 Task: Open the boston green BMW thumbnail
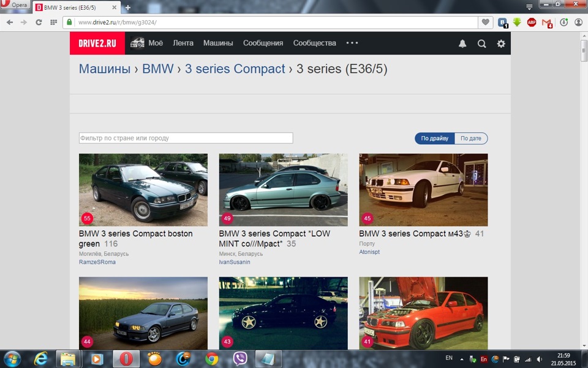(143, 190)
